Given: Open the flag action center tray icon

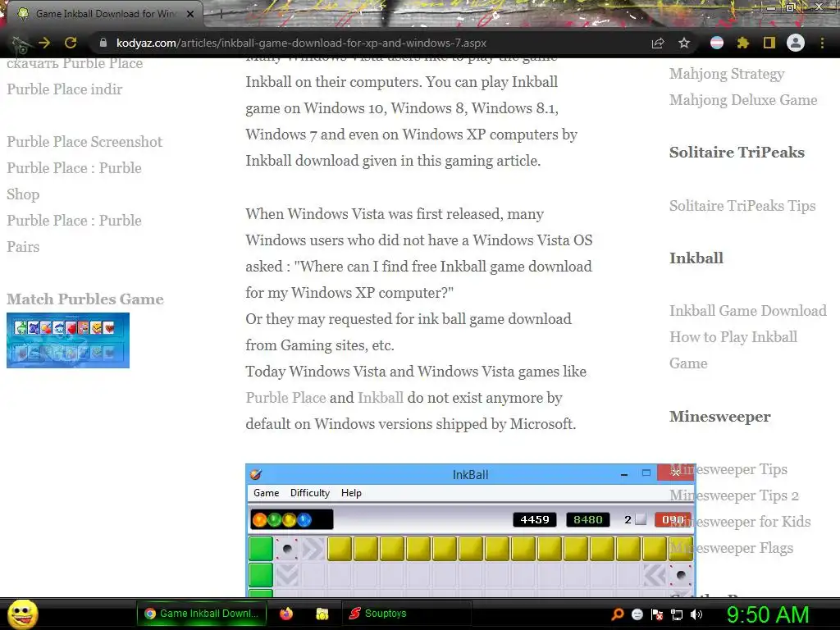Looking at the screenshot, I should (x=657, y=614).
